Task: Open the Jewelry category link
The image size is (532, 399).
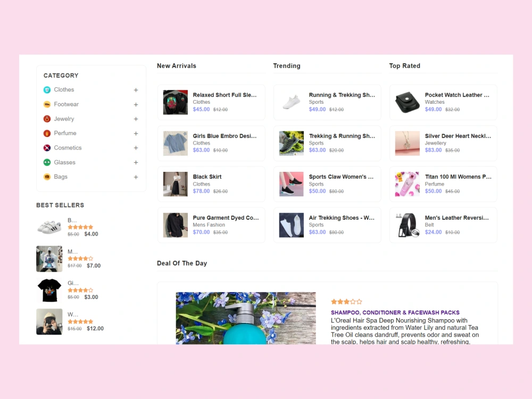Action: click(64, 119)
